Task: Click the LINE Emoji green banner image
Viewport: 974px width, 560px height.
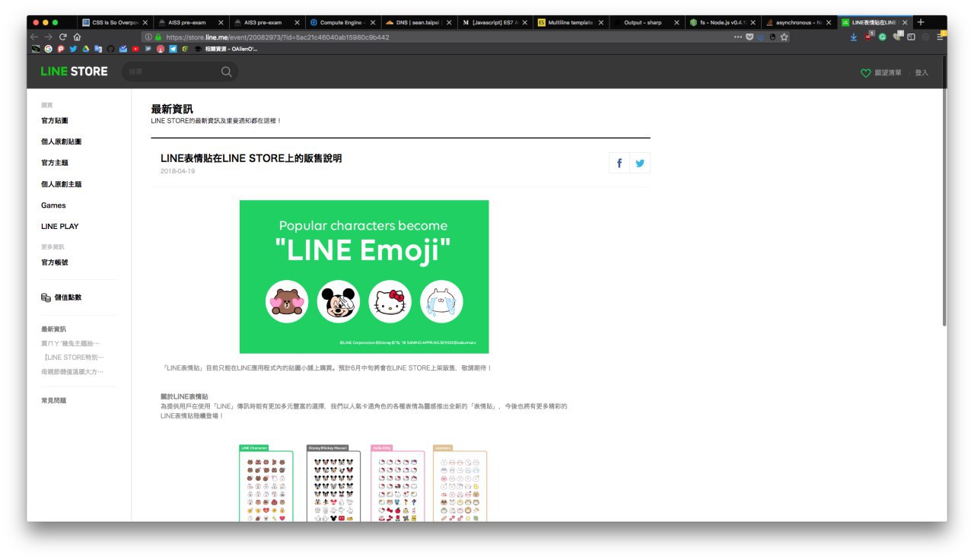Action: [364, 277]
